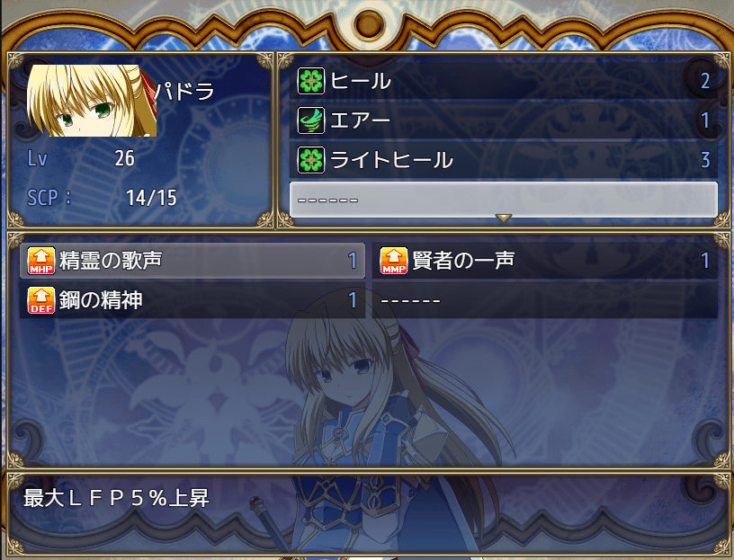This screenshot has height=560, width=734.
Task: Click the Lv 26 level display
Action: coord(124,158)
